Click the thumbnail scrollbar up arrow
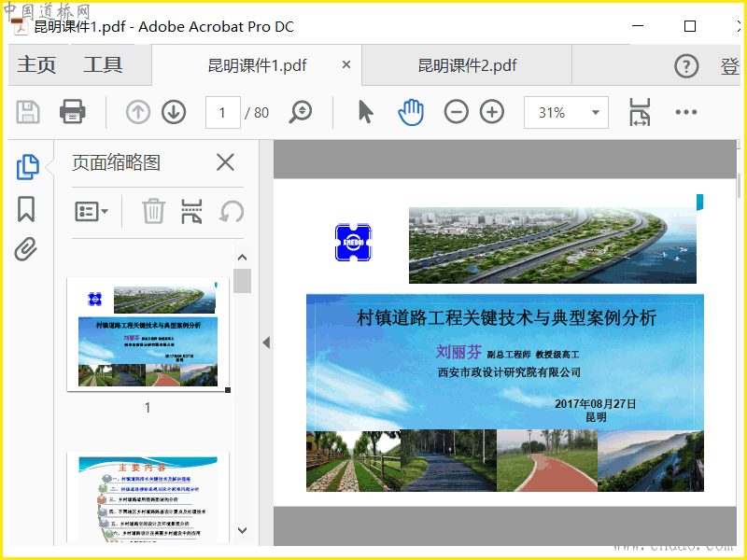Image resolution: width=747 pixels, height=560 pixels. (242, 258)
